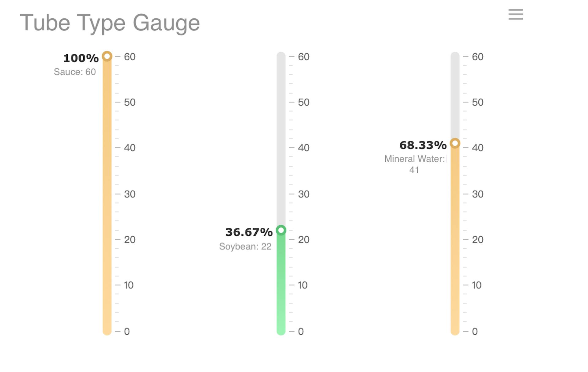The height and width of the screenshot is (372, 588).
Task: Select the 68.33% Mineral Water label
Action: point(423,145)
